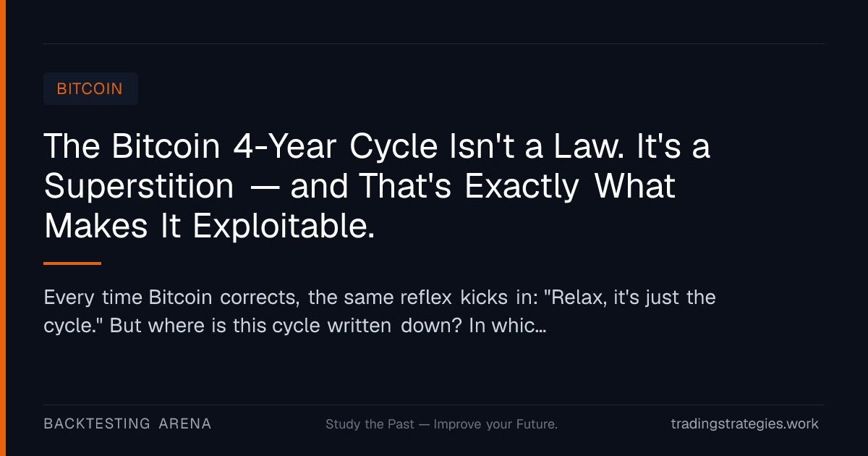Click the orange accent line under headline
This screenshot has width=868, height=456.
(x=72, y=263)
